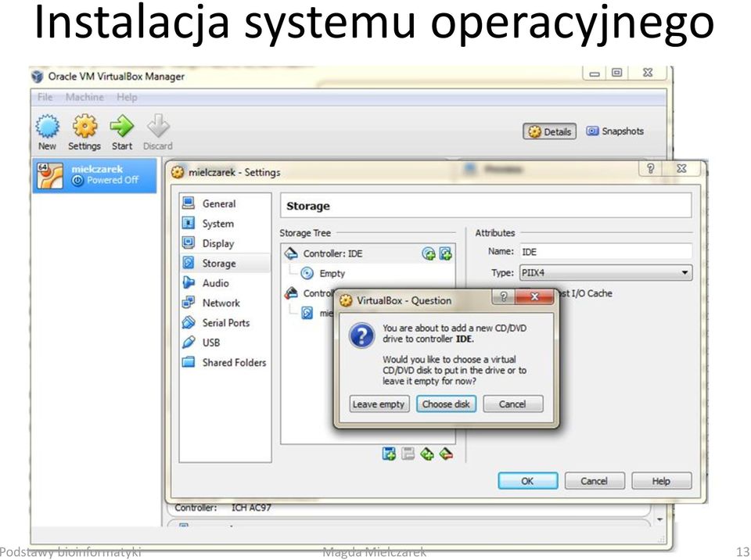Click the Name field containing IDE

pos(605,252)
